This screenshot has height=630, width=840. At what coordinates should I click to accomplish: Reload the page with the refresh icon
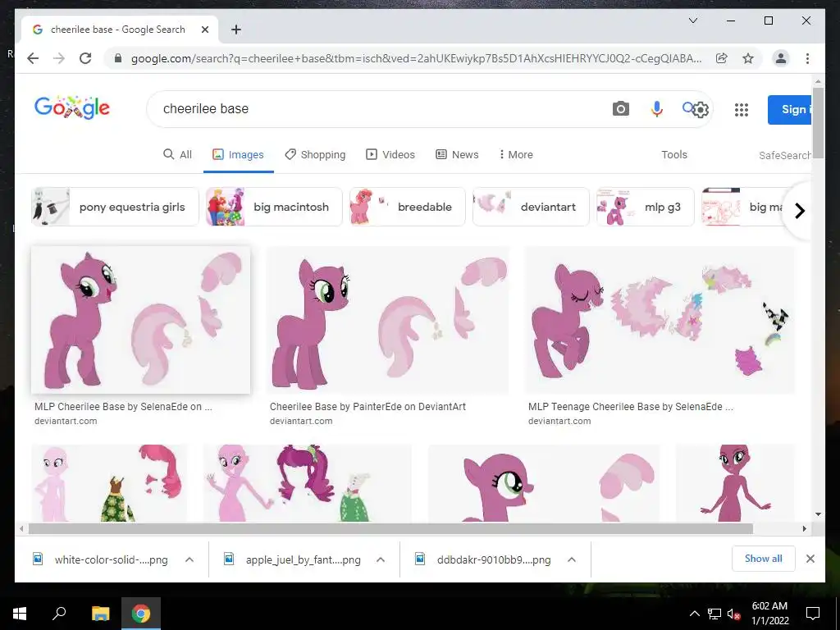85,58
